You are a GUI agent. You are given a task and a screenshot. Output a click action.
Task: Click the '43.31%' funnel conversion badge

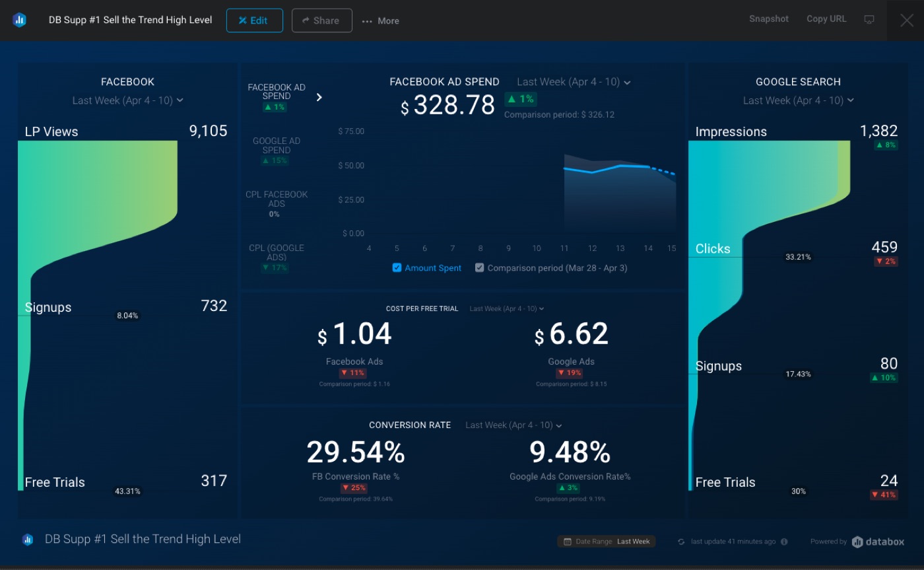pos(127,491)
